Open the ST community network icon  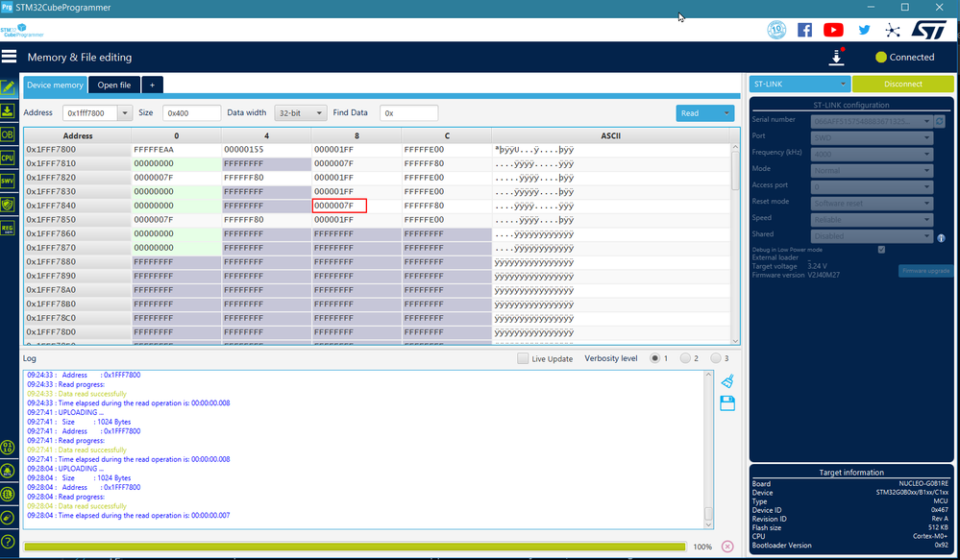[892, 30]
